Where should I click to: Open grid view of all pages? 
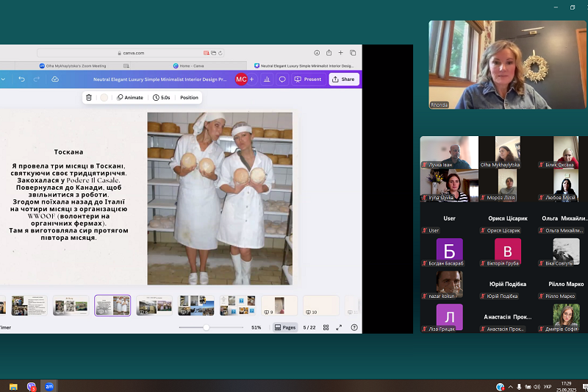[326, 327]
